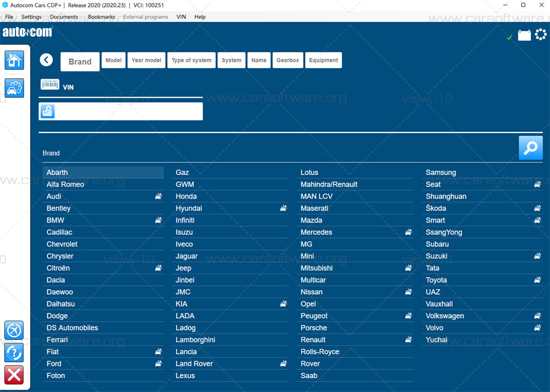This screenshot has width=550, height=392.
Task: Select the Mahindra/Renault brand
Action: click(355, 184)
